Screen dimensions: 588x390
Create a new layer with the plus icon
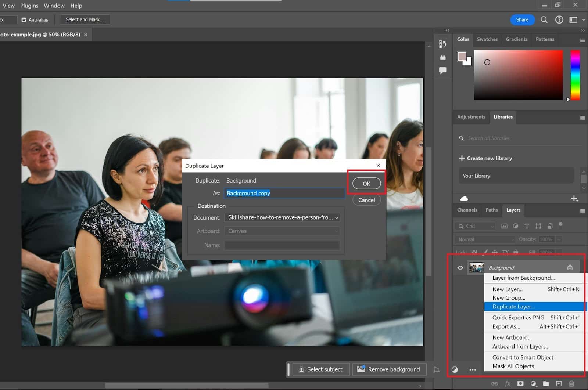pos(559,384)
